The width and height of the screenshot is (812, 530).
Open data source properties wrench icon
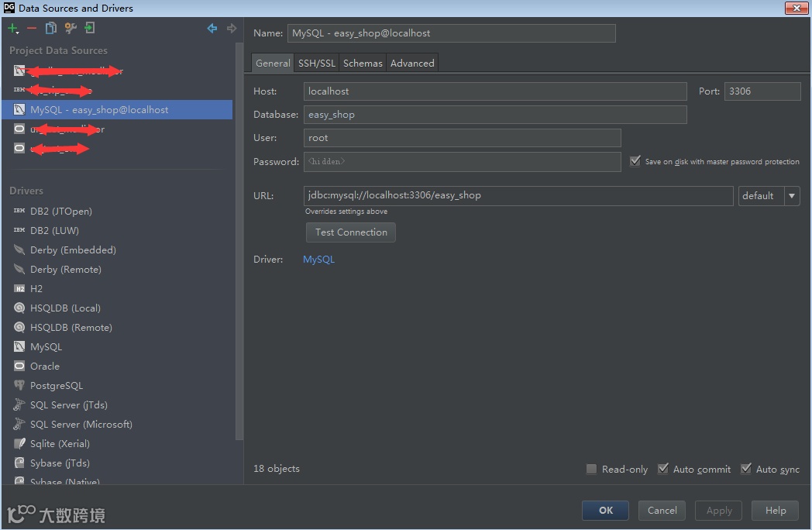click(x=71, y=28)
